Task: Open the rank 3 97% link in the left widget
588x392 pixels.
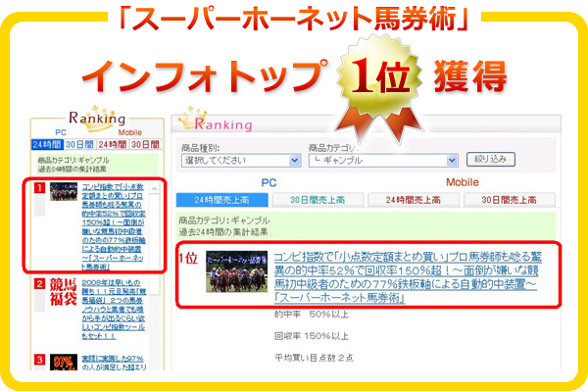Action: click(x=114, y=363)
